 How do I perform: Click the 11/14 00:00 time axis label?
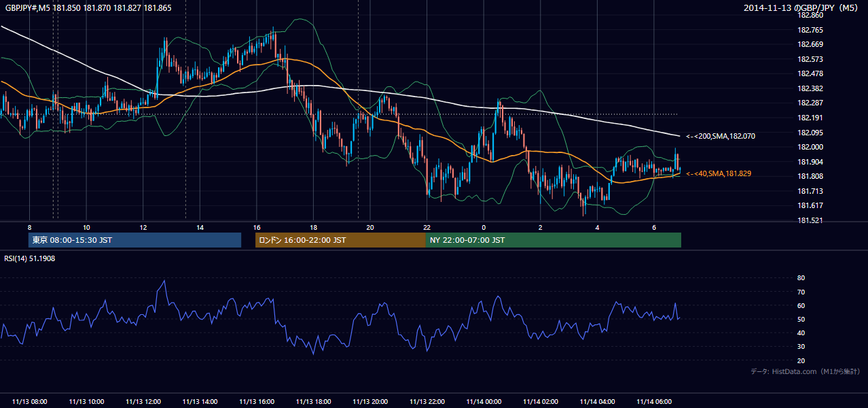[484, 402]
